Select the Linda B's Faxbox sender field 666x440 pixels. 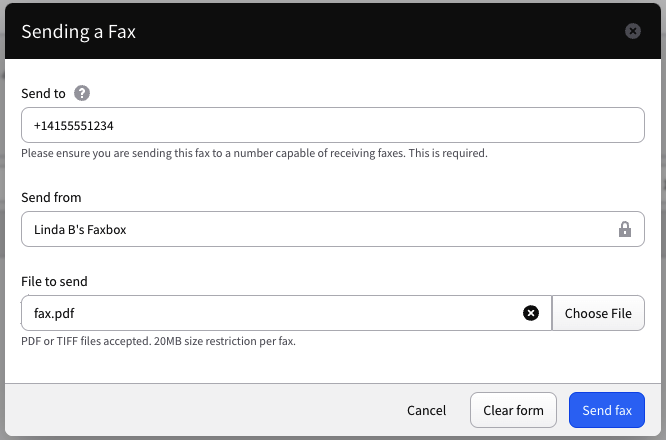pyautogui.click(x=333, y=229)
